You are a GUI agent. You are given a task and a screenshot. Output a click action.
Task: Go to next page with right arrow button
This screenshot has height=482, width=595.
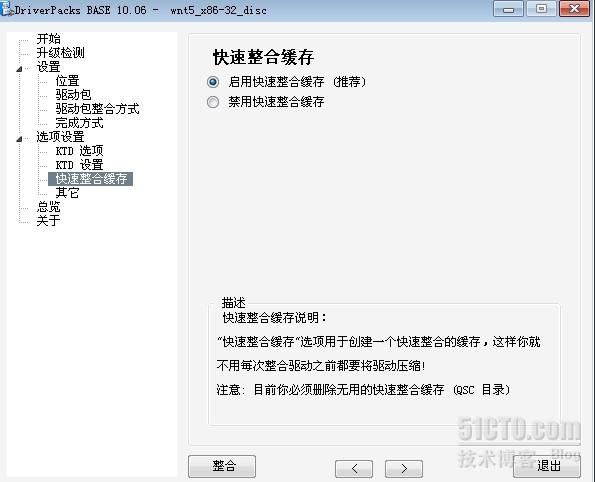404,468
